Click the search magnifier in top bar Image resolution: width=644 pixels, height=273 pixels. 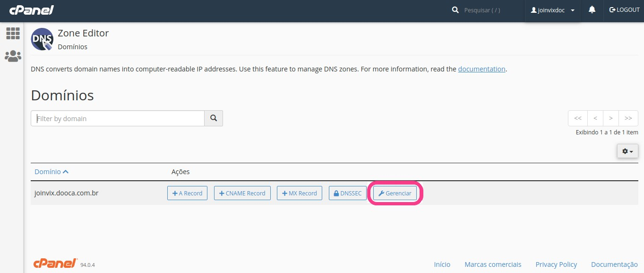455,10
